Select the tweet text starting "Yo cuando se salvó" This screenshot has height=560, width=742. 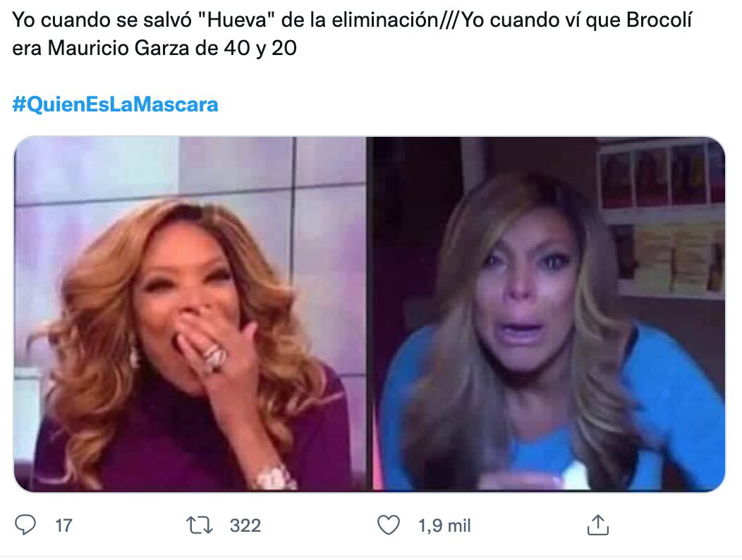point(352,34)
